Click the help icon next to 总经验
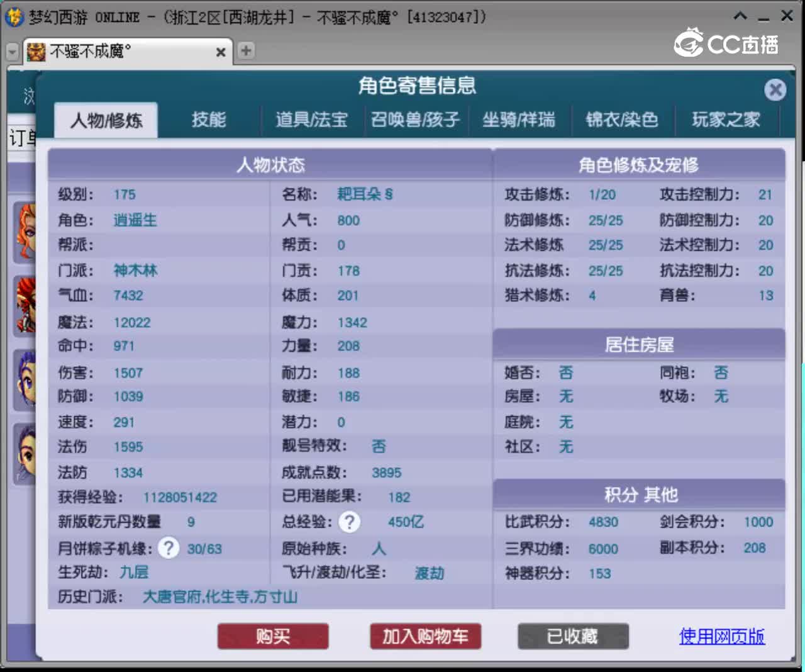The width and height of the screenshot is (805, 672). (350, 522)
